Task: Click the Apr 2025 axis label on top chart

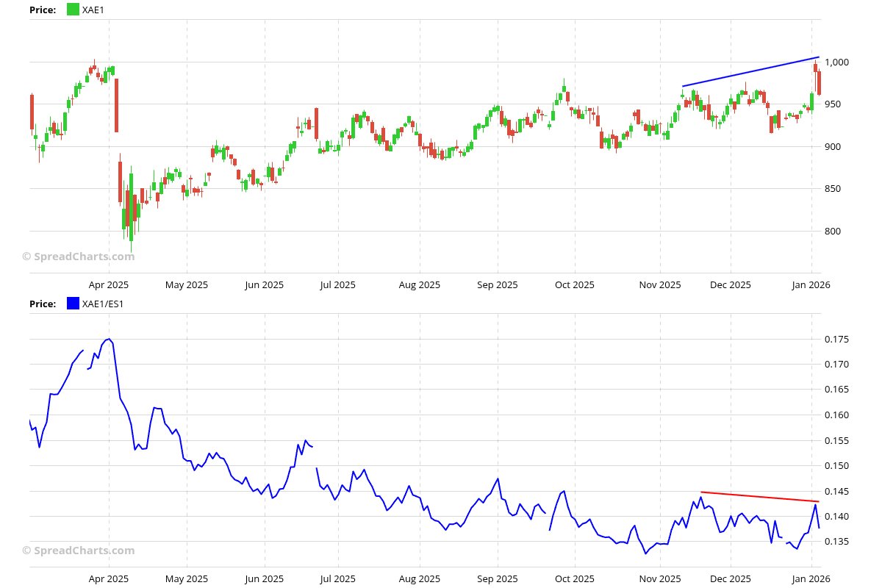Action: pos(107,284)
